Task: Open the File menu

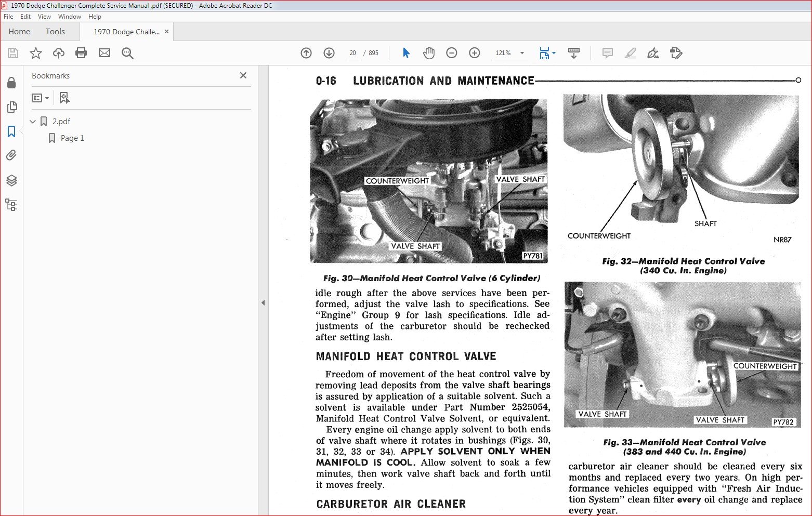Action: tap(8, 17)
